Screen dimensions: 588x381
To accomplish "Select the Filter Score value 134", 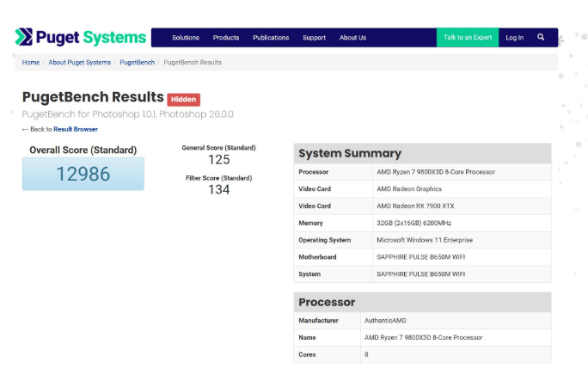I will [218, 190].
